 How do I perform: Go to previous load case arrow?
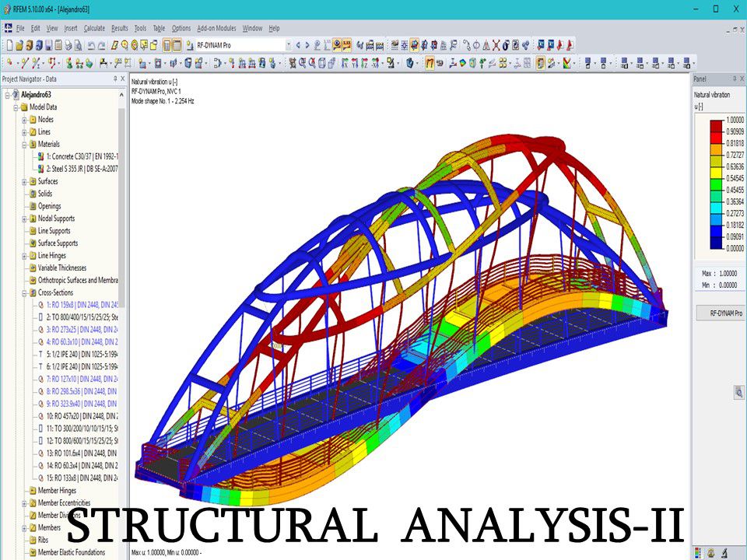298,46
